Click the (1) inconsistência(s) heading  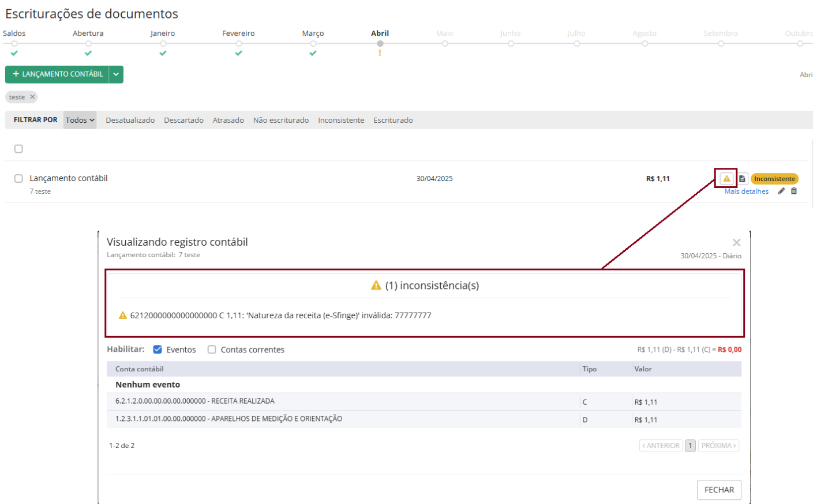[432, 285]
